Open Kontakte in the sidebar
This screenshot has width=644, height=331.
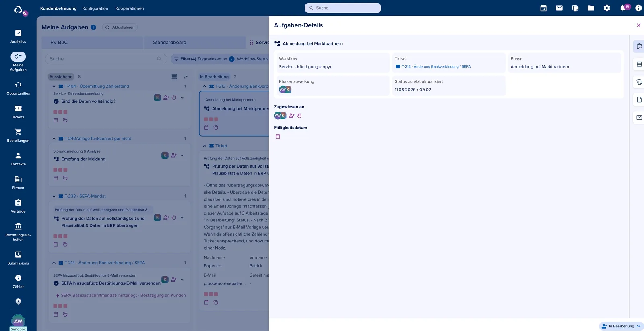tap(18, 159)
